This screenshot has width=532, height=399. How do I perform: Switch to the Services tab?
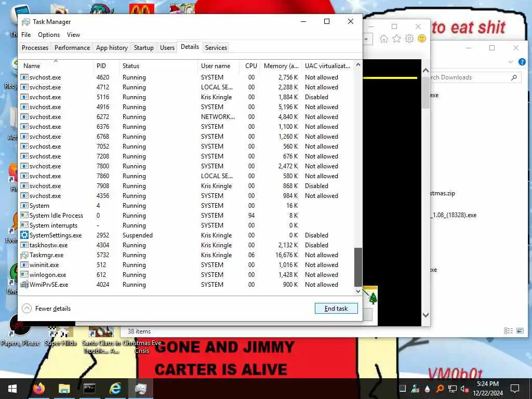click(x=216, y=48)
